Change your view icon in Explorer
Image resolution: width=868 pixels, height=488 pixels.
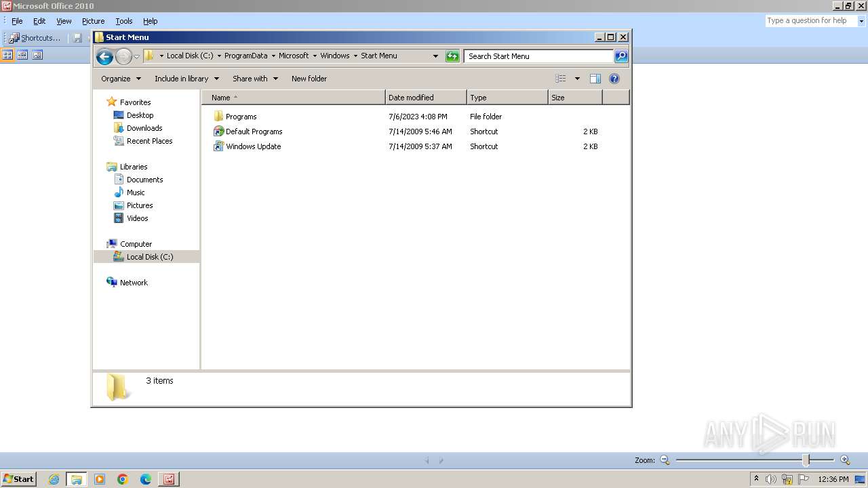(561, 79)
